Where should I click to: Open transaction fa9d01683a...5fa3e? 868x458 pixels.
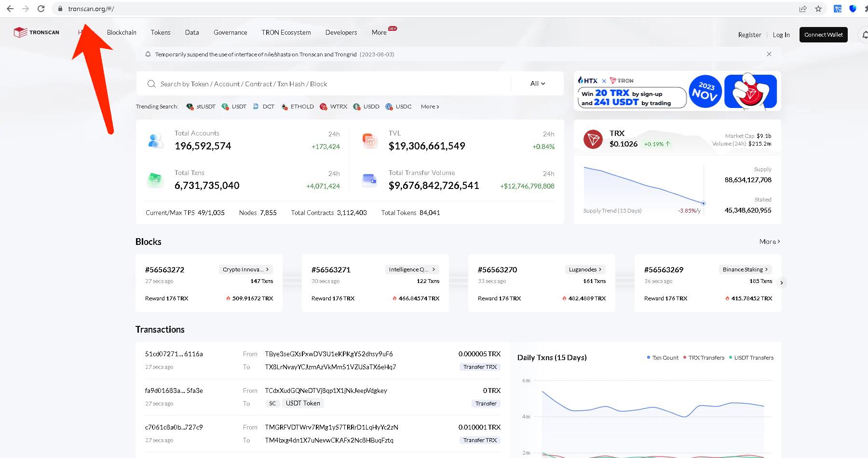tap(174, 391)
